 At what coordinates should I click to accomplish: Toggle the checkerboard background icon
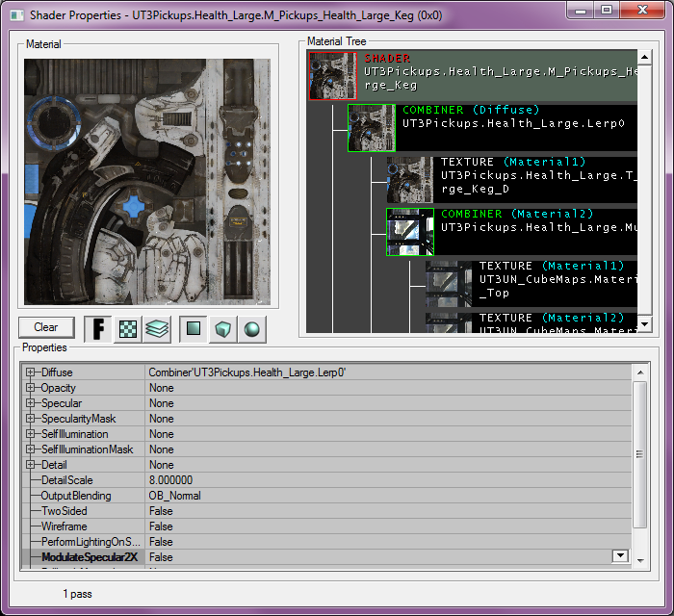[x=127, y=329]
